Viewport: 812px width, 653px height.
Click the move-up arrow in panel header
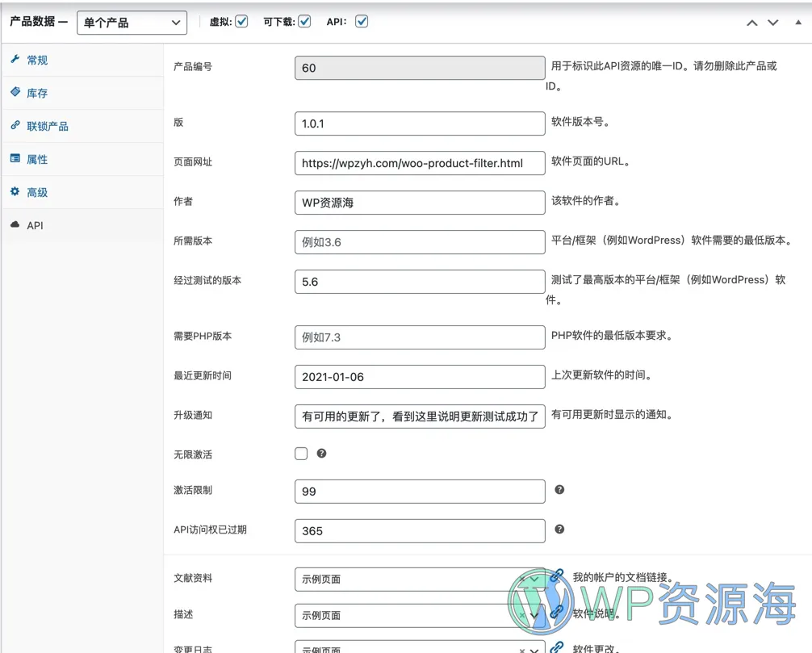pos(751,23)
